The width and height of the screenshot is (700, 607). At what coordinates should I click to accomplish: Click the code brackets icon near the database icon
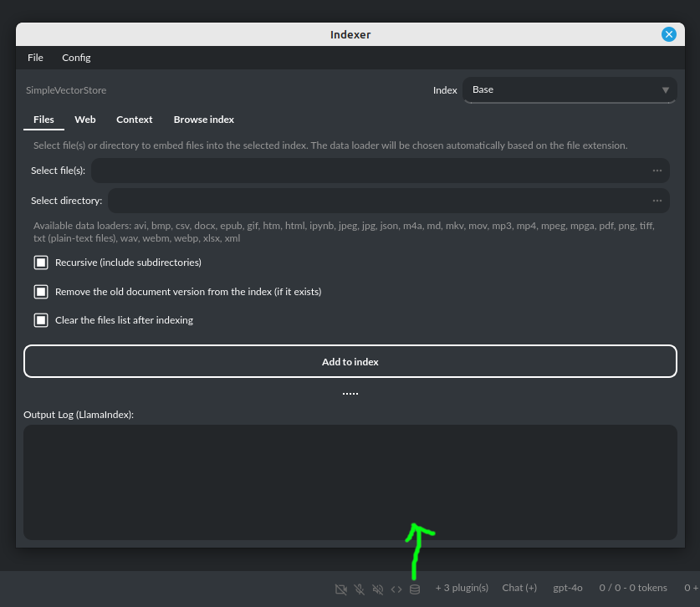tap(396, 588)
